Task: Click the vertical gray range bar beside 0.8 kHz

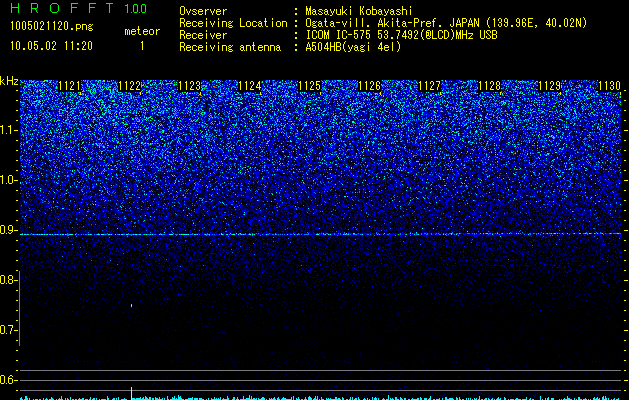Action: [19, 308]
